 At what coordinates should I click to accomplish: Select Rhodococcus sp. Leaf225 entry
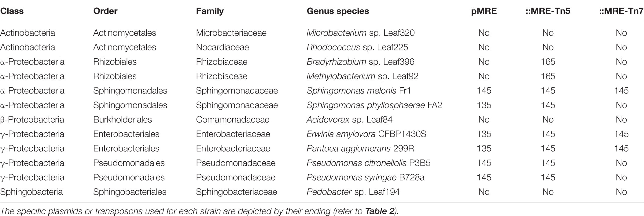click(x=357, y=47)
